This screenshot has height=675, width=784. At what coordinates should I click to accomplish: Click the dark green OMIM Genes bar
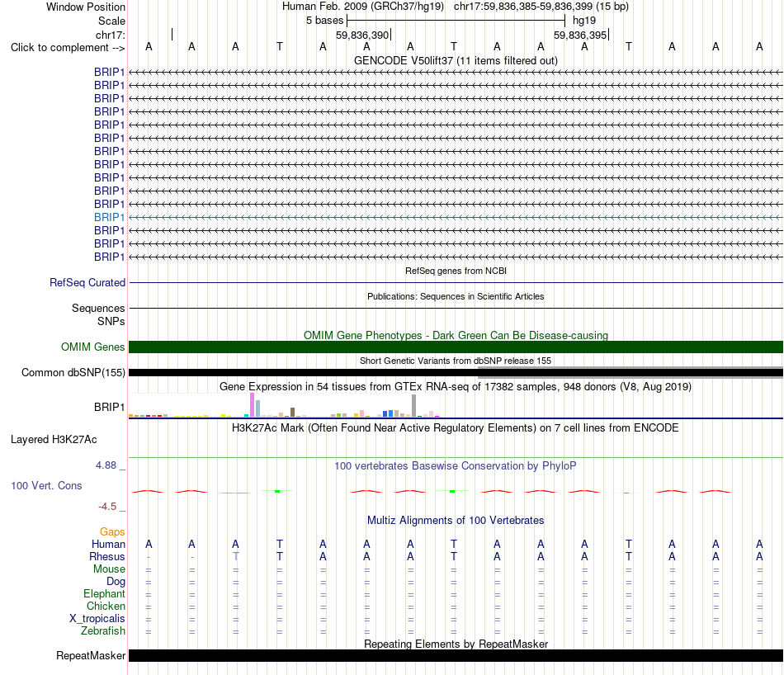click(456, 347)
